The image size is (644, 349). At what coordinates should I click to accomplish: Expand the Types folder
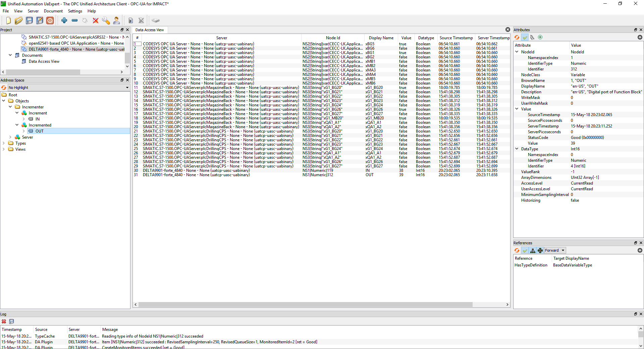pyautogui.click(x=4, y=143)
